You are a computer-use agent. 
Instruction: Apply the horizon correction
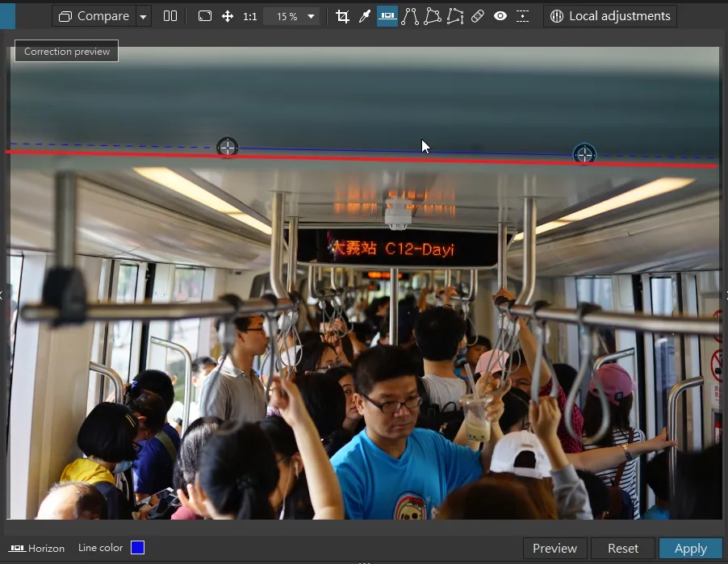tap(691, 548)
